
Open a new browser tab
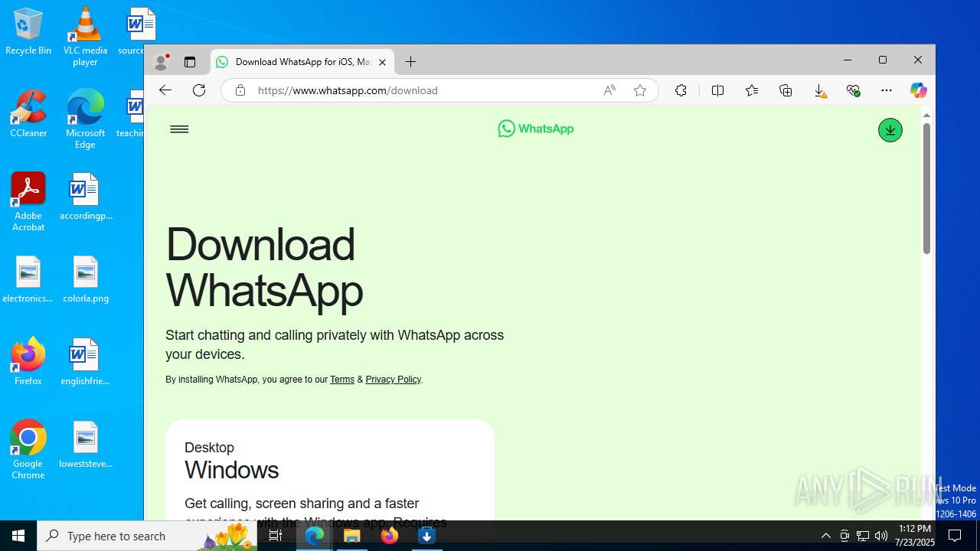pos(410,62)
